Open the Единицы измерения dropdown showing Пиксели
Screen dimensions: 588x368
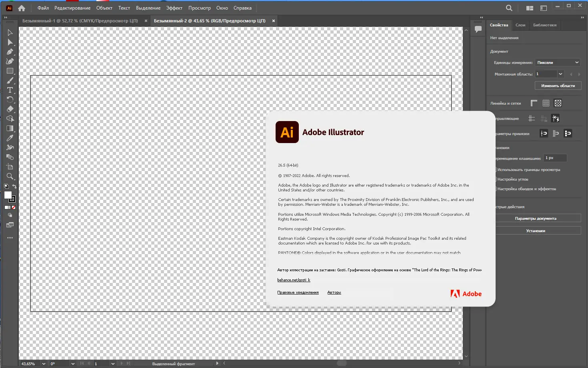557,62
